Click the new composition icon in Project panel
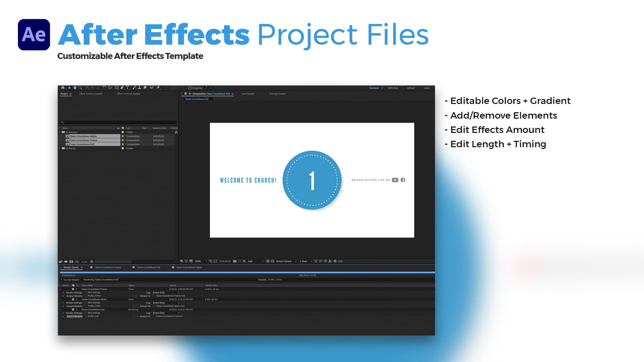 (71, 262)
